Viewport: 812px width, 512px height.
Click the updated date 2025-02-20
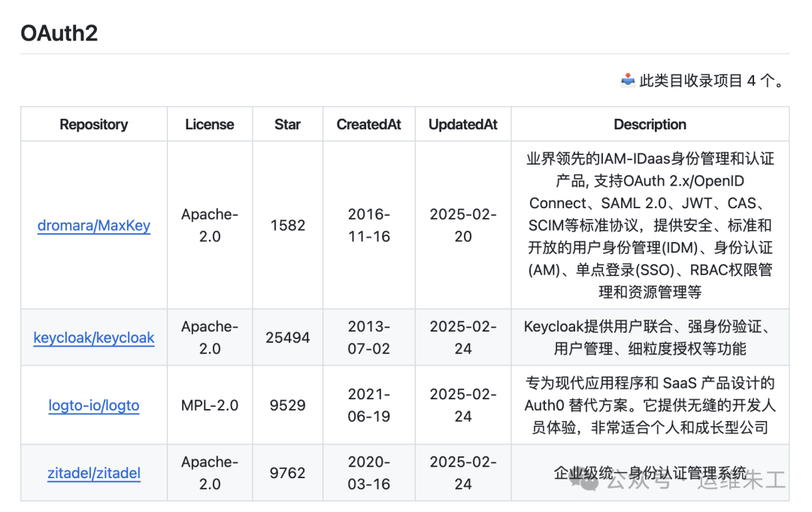(463, 226)
